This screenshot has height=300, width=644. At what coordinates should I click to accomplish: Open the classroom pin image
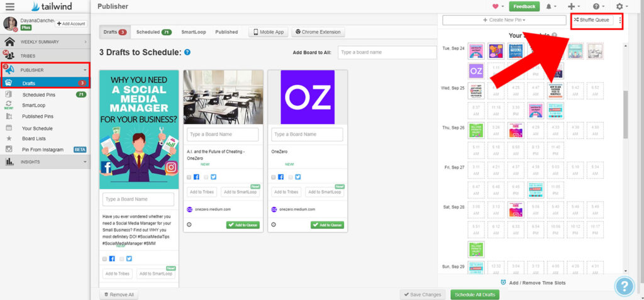coord(223,97)
